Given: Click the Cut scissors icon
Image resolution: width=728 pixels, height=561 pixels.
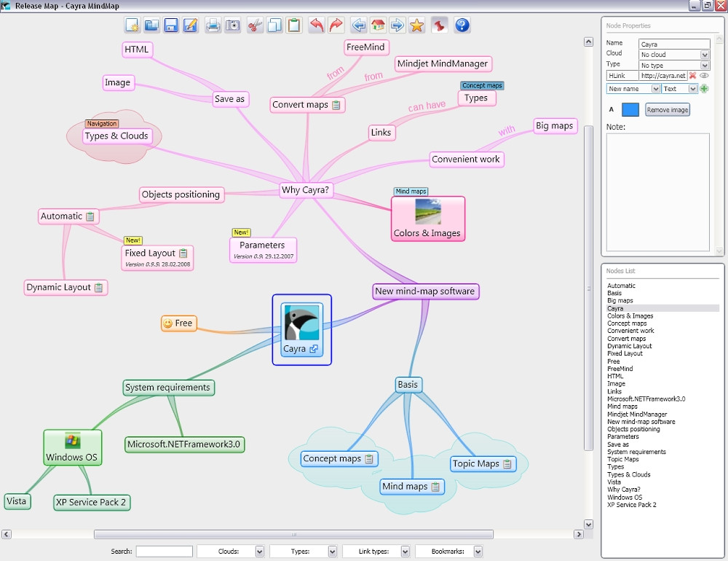Looking at the screenshot, I should pos(254,25).
